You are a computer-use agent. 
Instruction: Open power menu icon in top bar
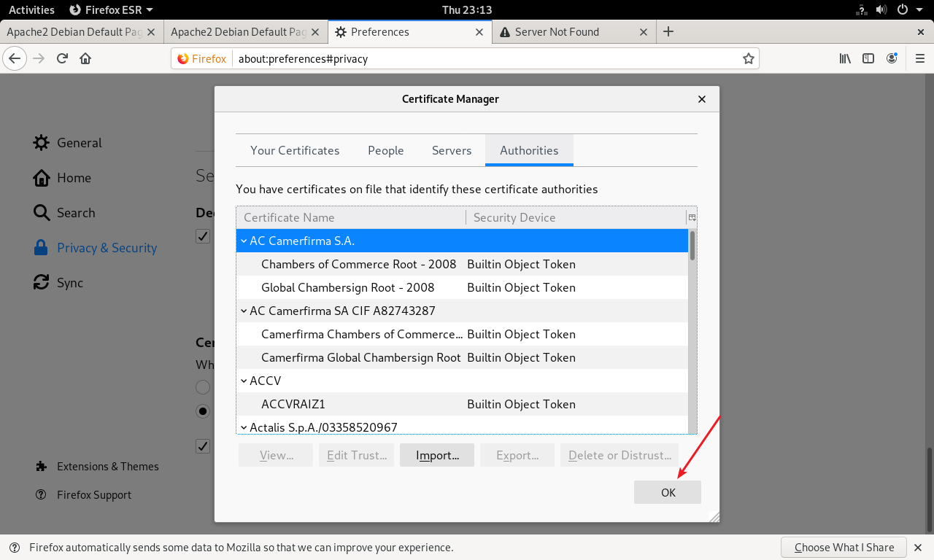[x=903, y=9]
